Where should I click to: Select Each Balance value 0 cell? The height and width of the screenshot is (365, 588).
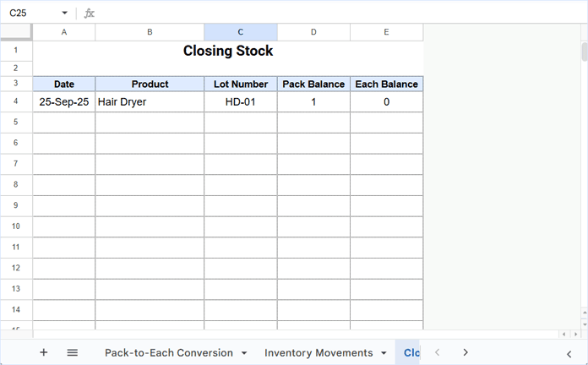point(386,101)
